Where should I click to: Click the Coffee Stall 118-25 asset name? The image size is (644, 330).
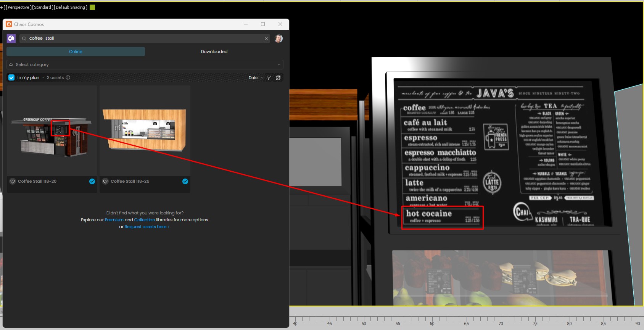[x=130, y=182]
